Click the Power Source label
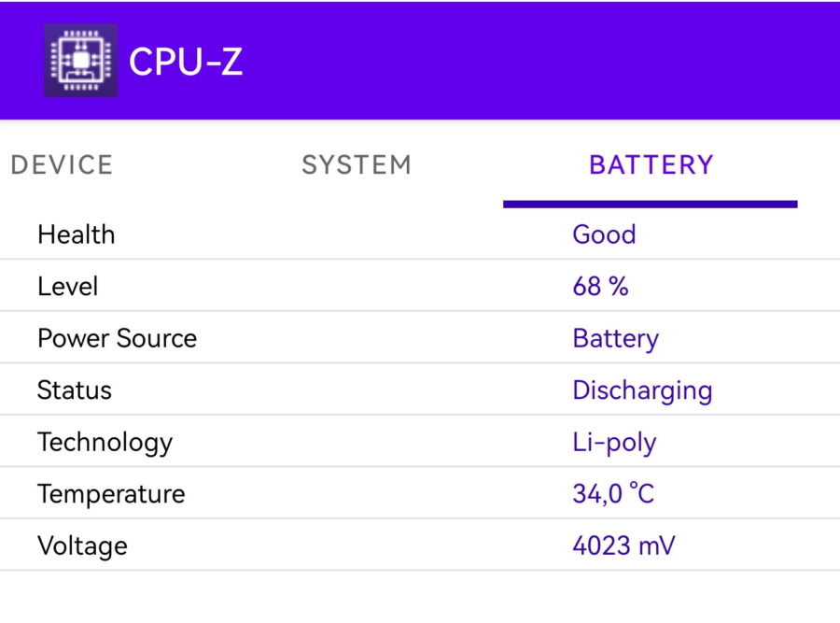 [118, 338]
